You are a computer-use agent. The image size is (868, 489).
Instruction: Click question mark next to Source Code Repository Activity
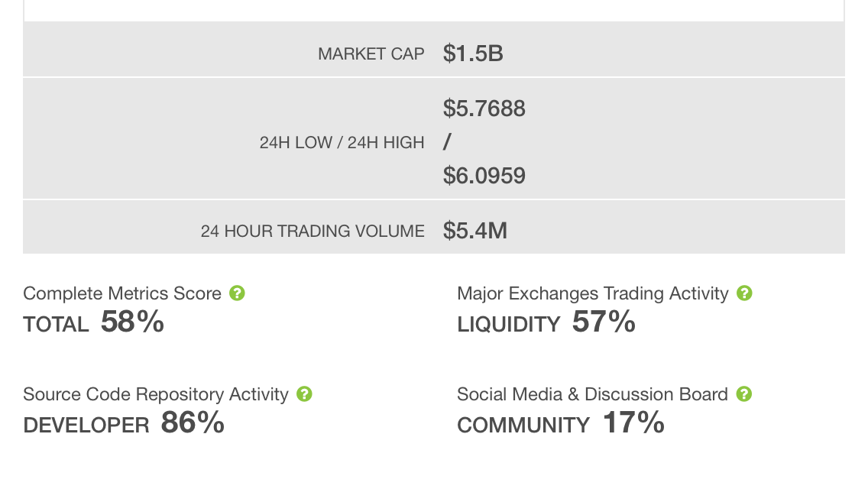[305, 394]
